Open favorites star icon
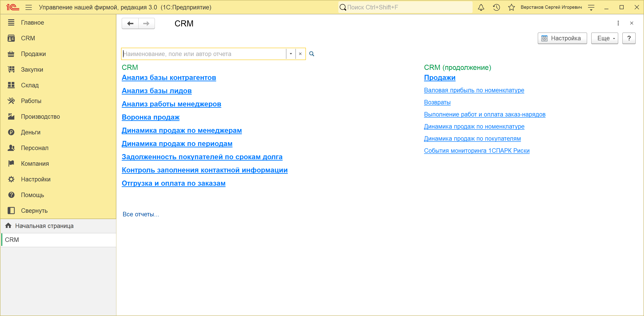644x316 pixels. point(511,7)
